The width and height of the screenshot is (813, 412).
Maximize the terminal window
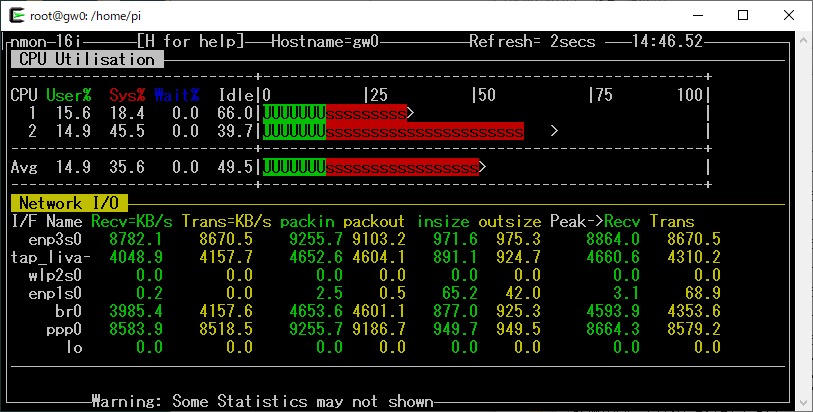point(743,16)
